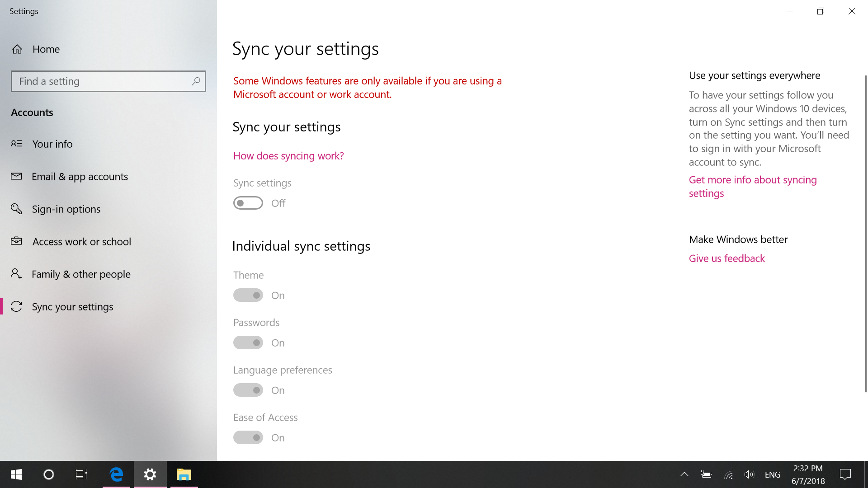Click the Sync your settings sync icon
Image resolution: width=868 pixels, height=488 pixels.
[x=16, y=306]
